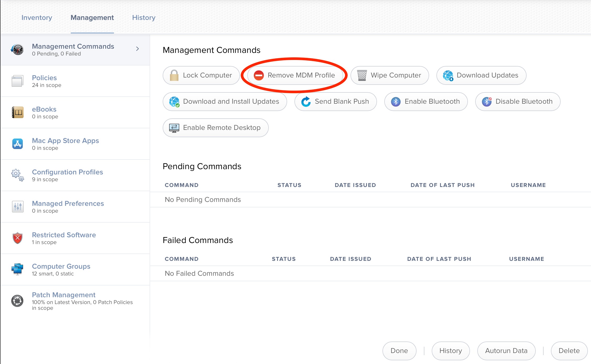591x364 pixels.
Task: Open the Policies sidebar section
Action: point(75,81)
